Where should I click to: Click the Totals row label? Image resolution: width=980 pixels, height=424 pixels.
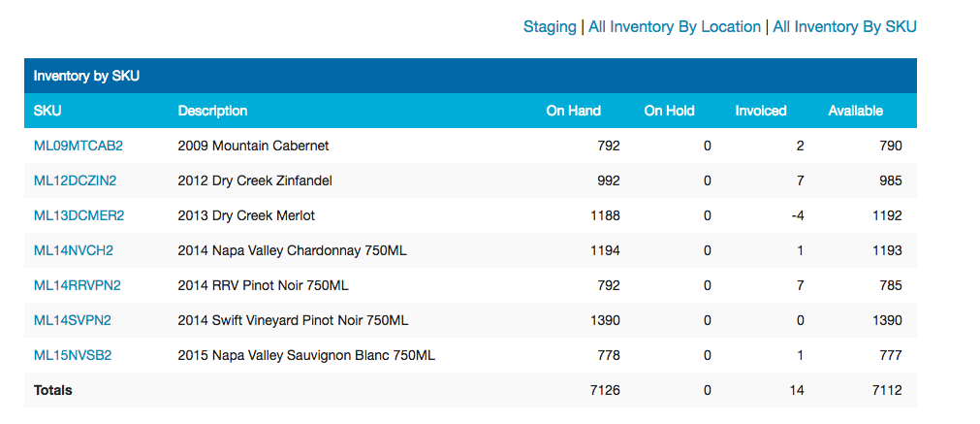click(52, 390)
